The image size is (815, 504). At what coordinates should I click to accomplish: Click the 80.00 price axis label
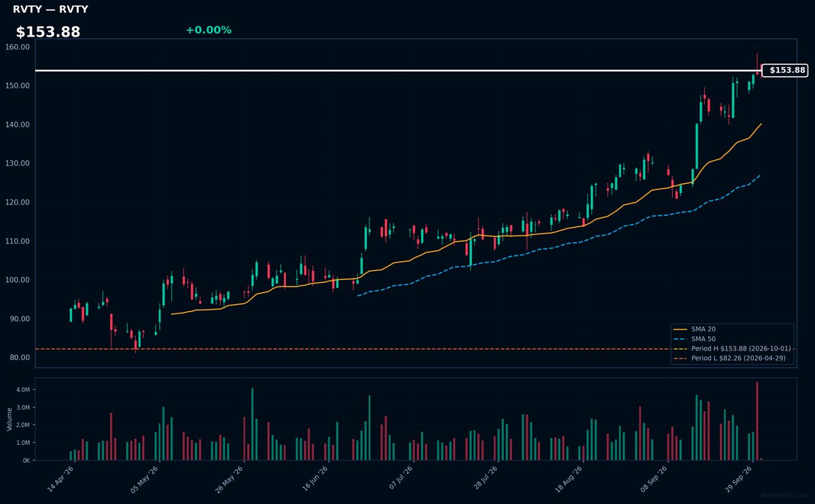pyautogui.click(x=19, y=357)
